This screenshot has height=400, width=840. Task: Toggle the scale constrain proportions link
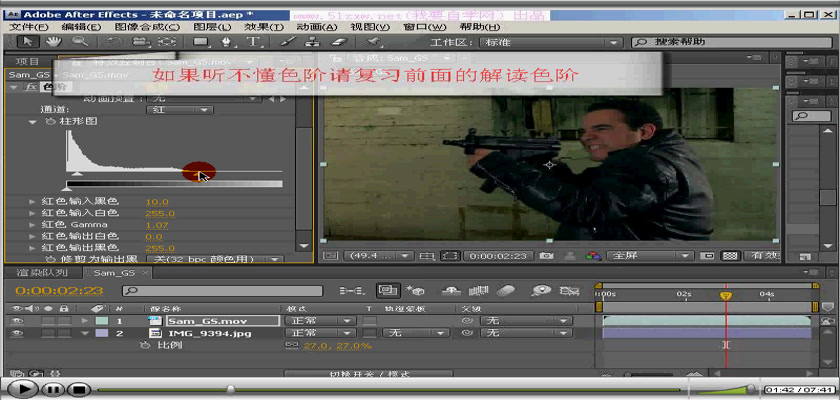coord(292,345)
